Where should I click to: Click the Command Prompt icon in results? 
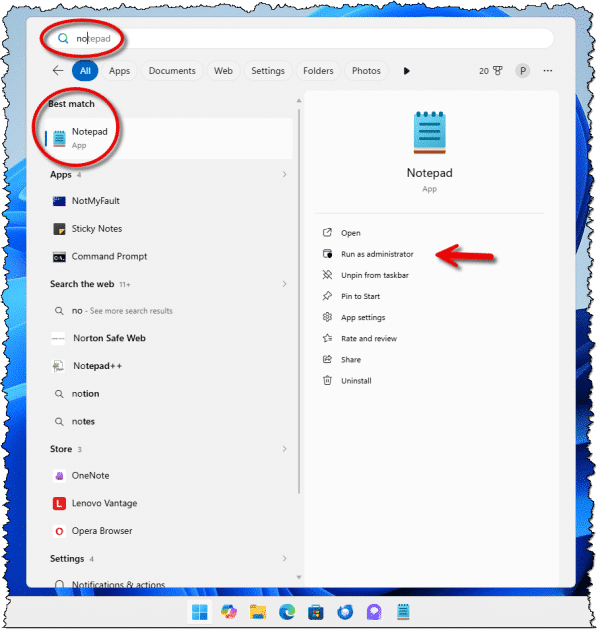60,257
